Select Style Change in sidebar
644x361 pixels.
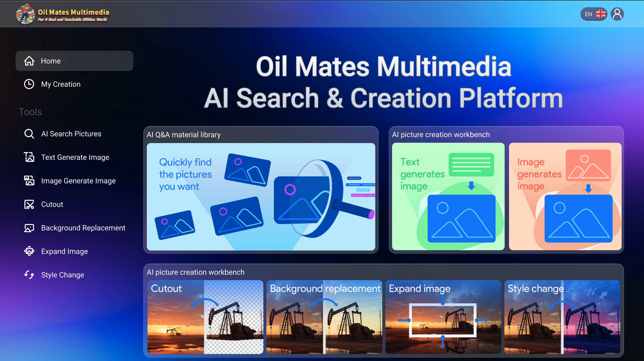(74, 274)
